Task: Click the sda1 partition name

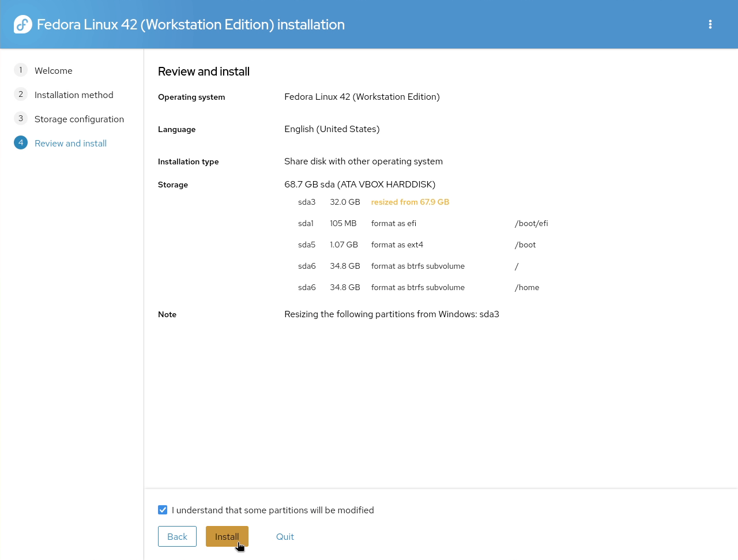Action: pyautogui.click(x=306, y=223)
